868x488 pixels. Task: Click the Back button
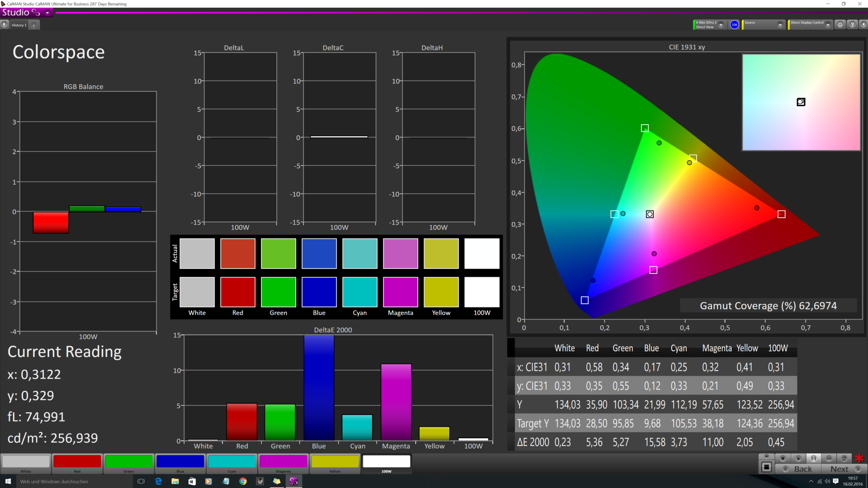coord(798,469)
